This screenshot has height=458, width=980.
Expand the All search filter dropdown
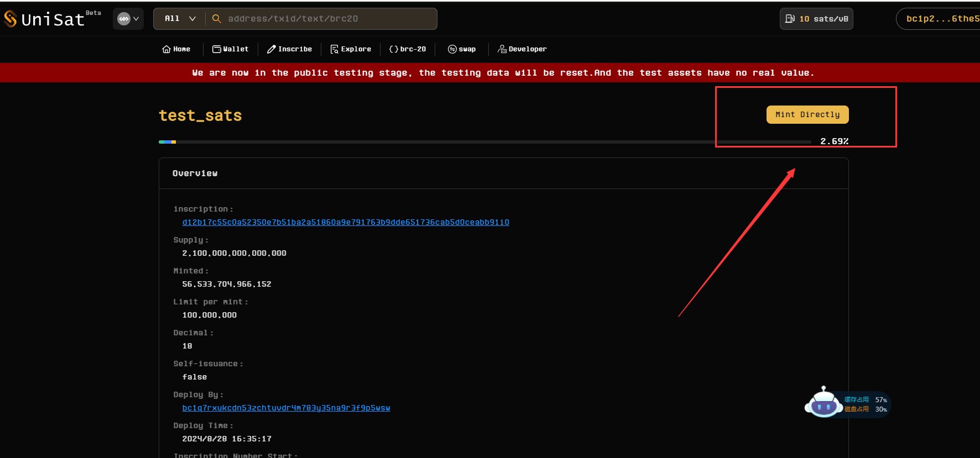(x=180, y=19)
